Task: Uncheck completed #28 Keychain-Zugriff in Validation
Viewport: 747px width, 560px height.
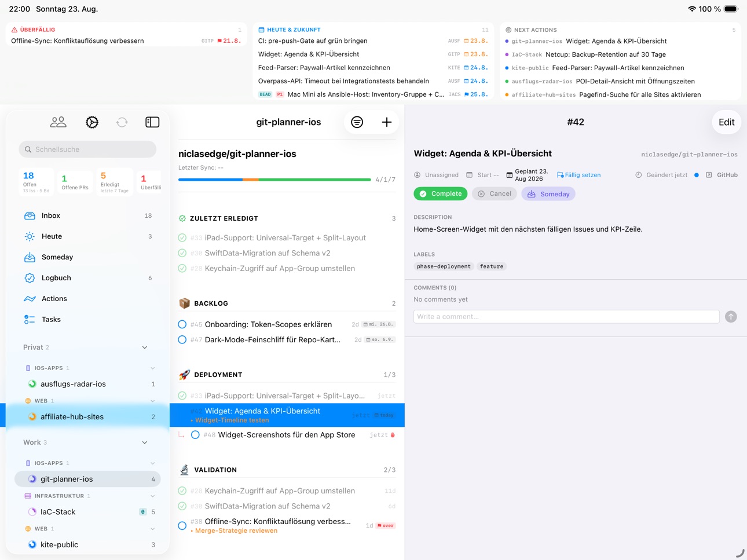Action: [182, 491]
